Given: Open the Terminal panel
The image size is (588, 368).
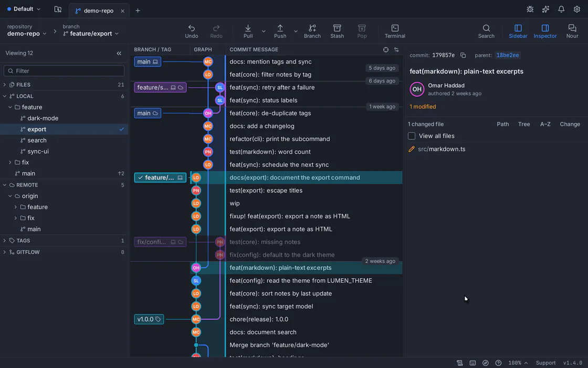Looking at the screenshot, I should (395, 32).
